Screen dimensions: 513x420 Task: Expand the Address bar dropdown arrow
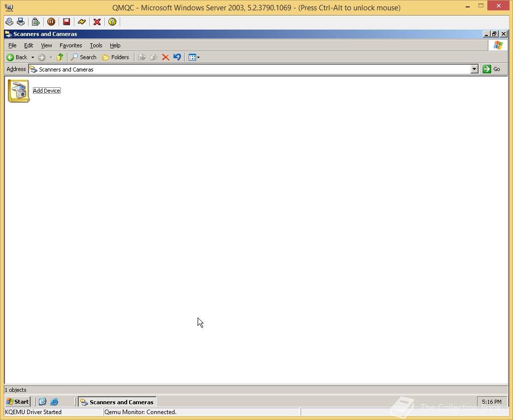[475, 69]
